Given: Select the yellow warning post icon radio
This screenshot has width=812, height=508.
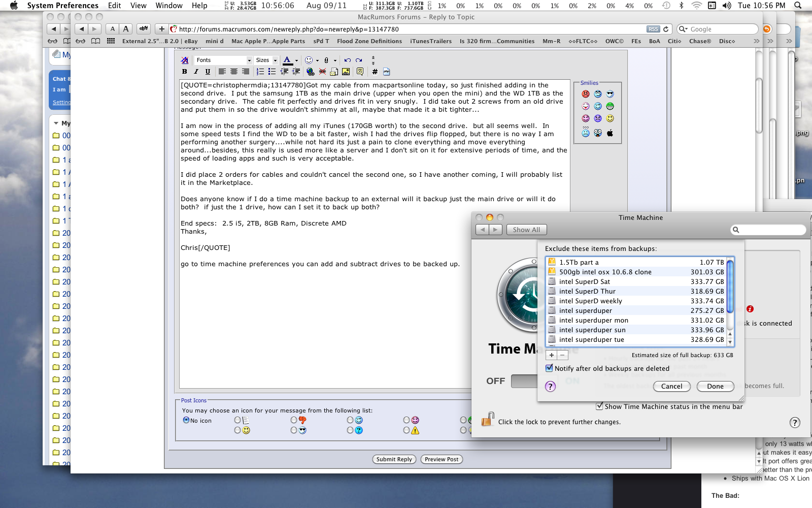Looking at the screenshot, I should click(x=407, y=430).
